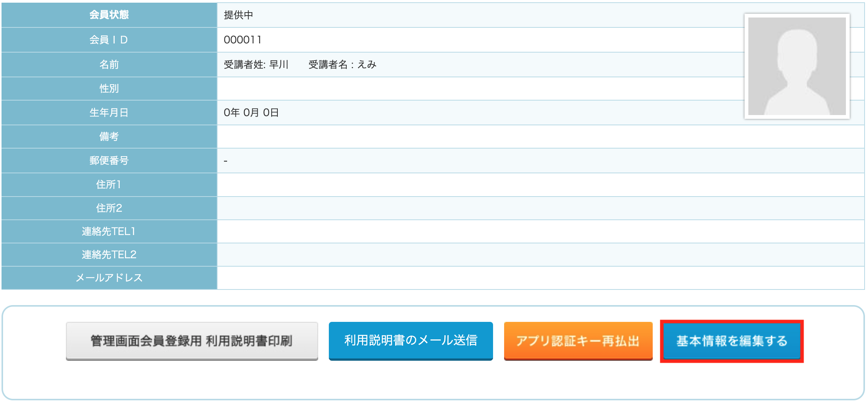Click the 提供中 member status value
This screenshot has width=868, height=403.
[x=239, y=15]
